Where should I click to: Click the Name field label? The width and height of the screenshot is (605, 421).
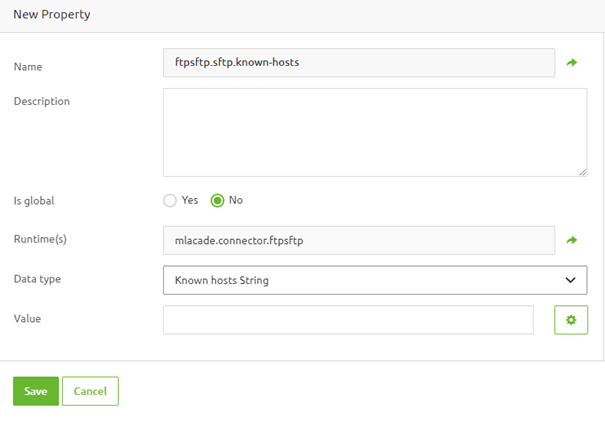(28, 67)
